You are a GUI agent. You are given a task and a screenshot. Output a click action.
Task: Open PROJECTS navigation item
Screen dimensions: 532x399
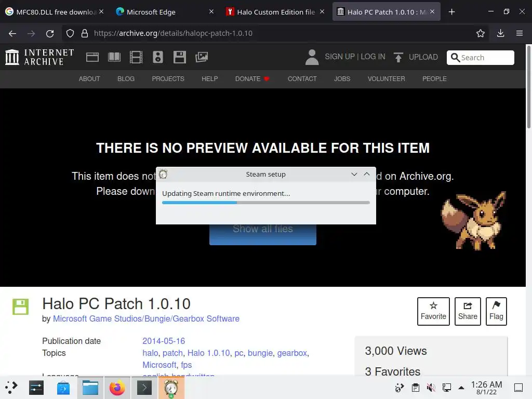pos(168,79)
